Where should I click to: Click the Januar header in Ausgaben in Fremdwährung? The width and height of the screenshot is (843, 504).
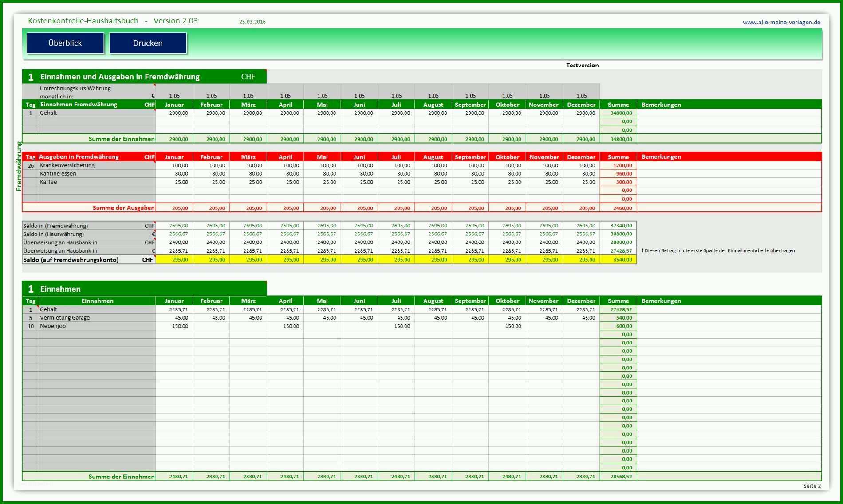click(174, 157)
